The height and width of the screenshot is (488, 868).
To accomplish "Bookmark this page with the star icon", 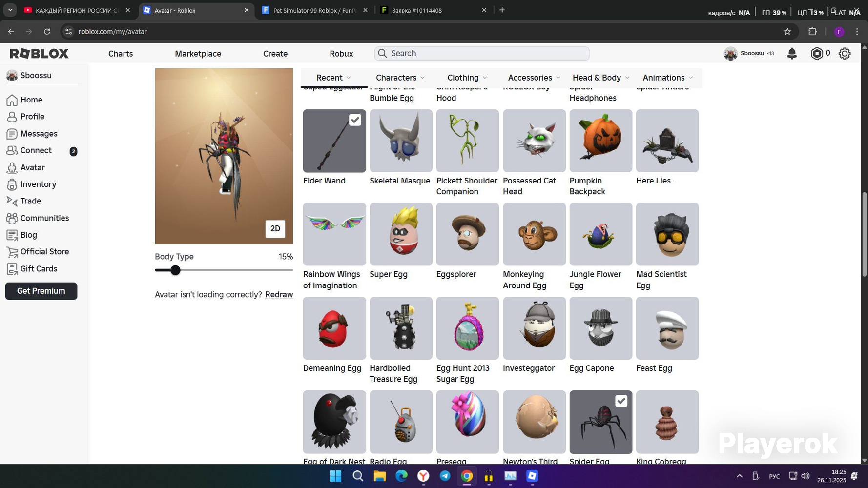I will 787,32.
